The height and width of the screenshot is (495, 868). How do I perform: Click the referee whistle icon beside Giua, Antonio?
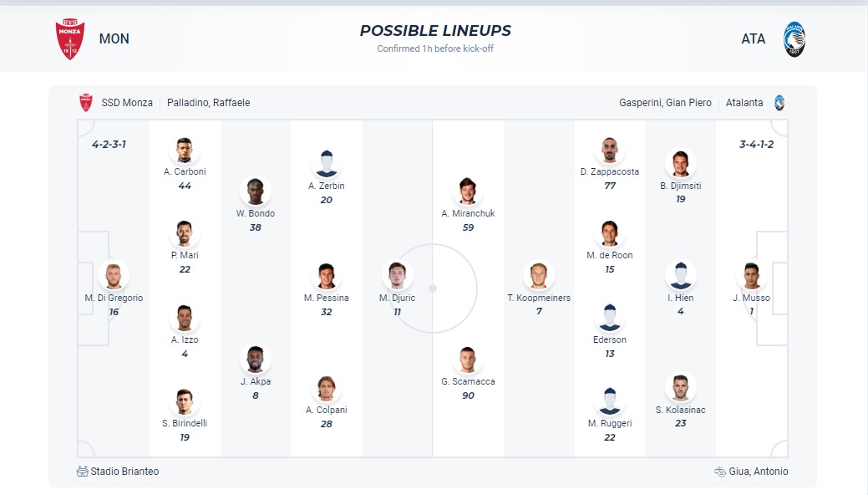[720, 472]
